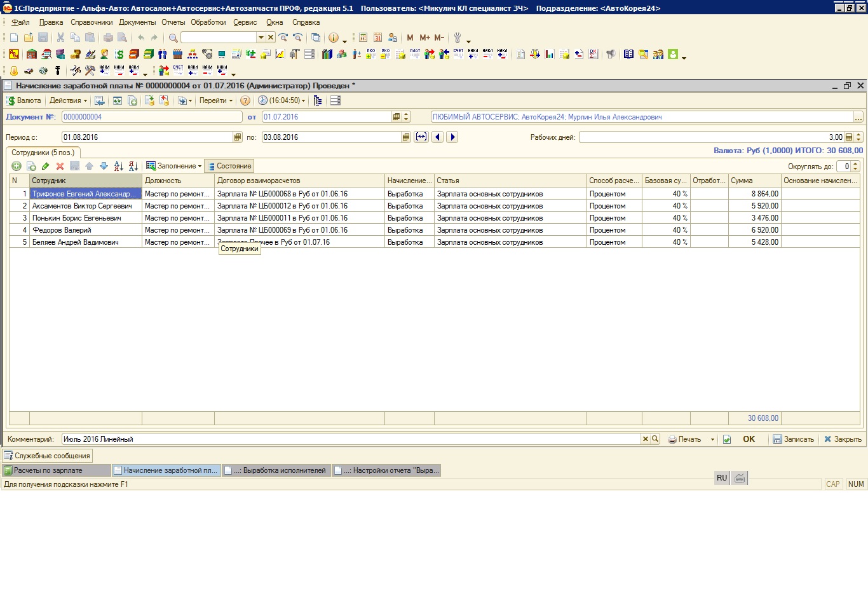Image resolution: width=868 pixels, height=614 pixels.
Task: Toggle the Состояние button
Action: [x=229, y=166]
